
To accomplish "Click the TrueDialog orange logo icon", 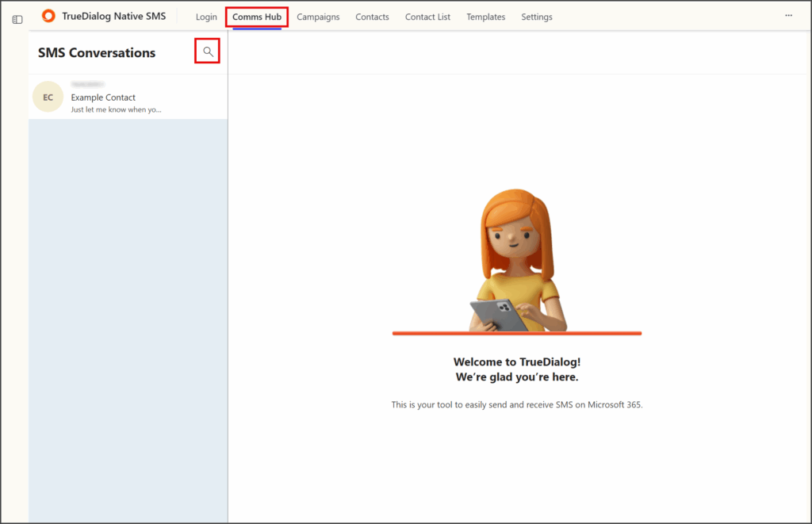I will 48,16.
